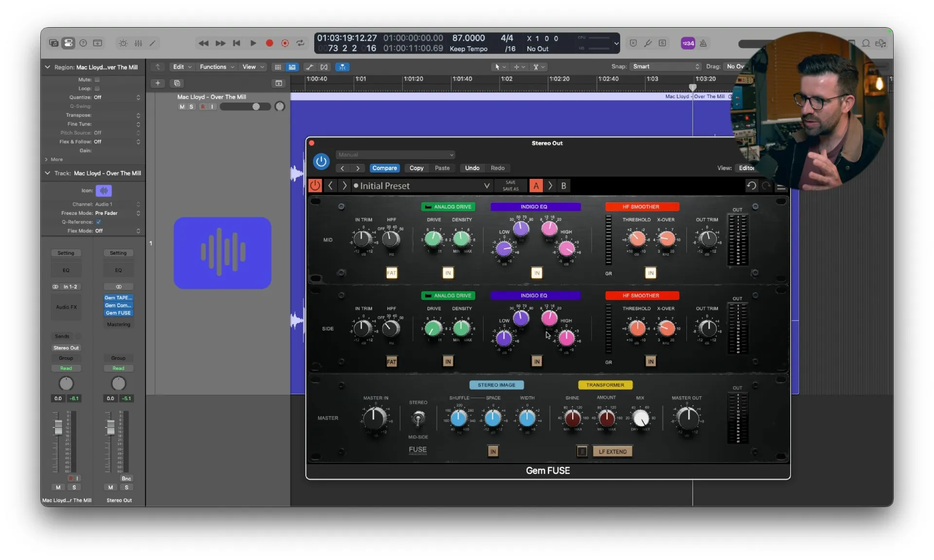Load previous preset in Gem FUSE

pyautogui.click(x=330, y=186)
